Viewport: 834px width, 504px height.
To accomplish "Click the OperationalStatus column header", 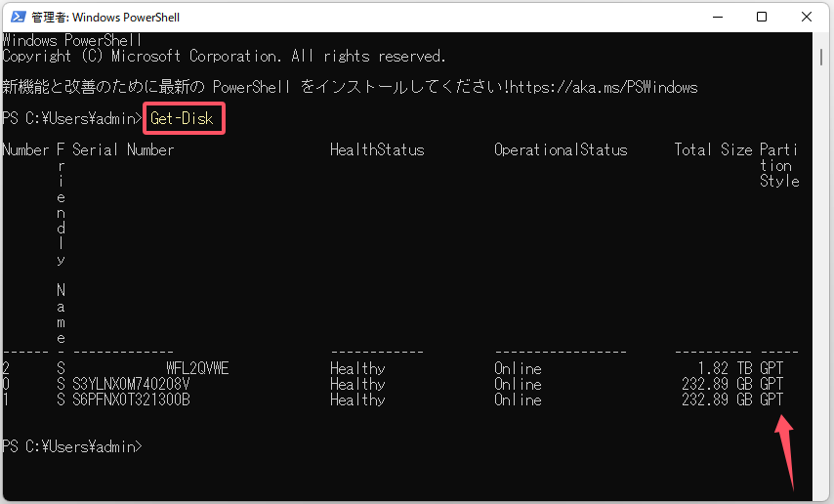I will coord(561,150).
